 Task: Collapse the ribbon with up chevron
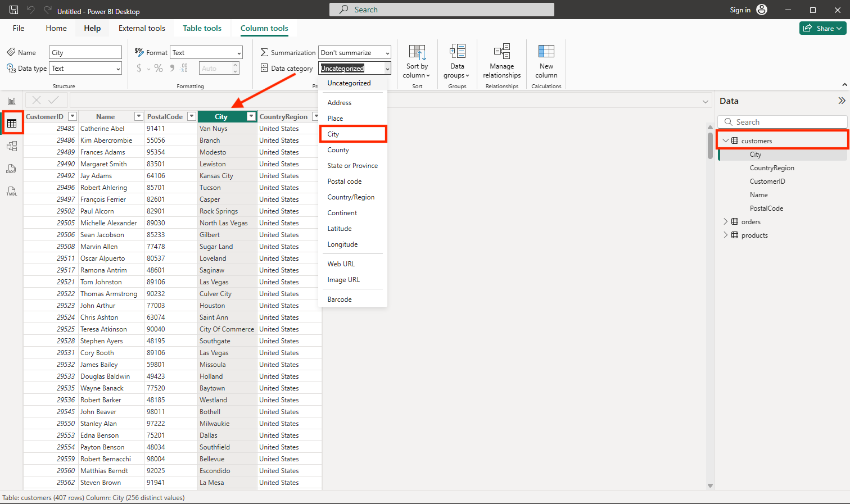click(844, 85)
